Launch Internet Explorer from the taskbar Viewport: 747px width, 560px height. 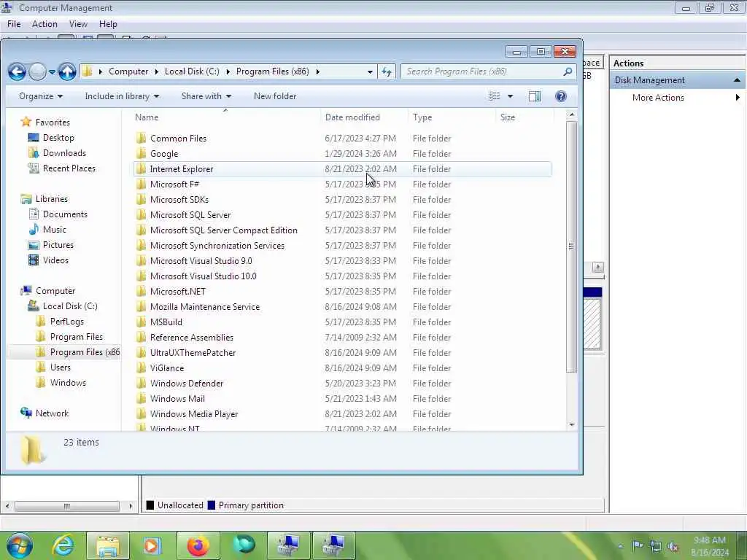pyautogui.click(x=63, y=545)
